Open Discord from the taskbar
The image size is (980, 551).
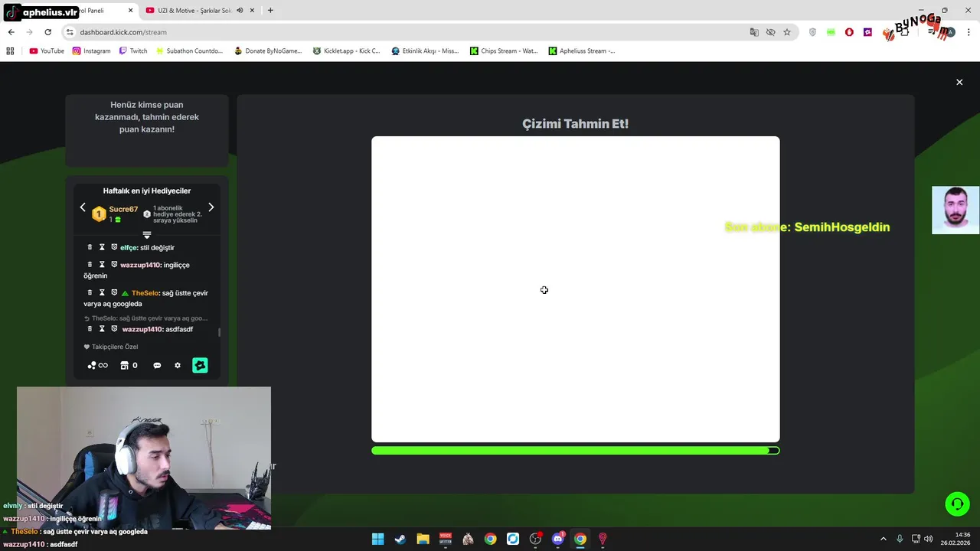(x=557, y=539)
